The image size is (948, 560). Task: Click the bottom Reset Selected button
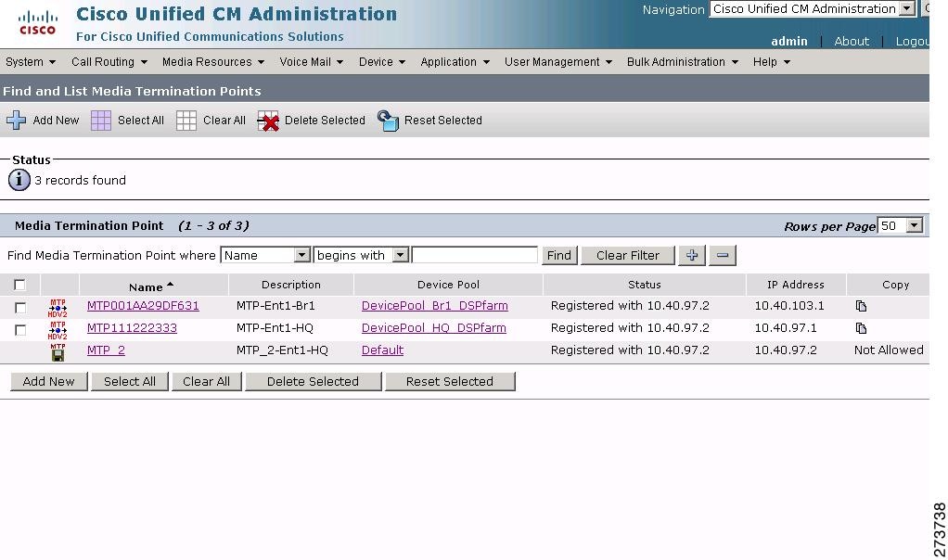450,382
